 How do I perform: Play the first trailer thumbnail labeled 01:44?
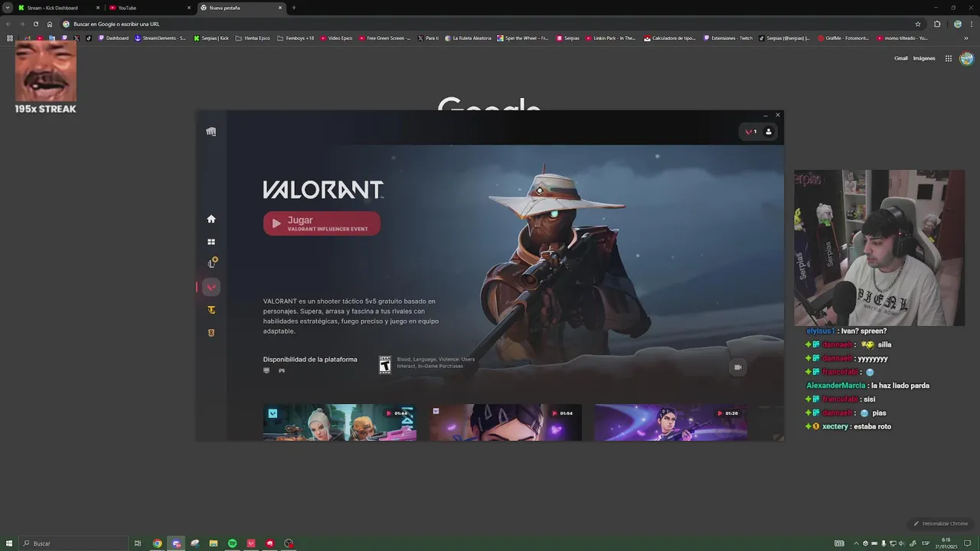[x=340, y=422]
